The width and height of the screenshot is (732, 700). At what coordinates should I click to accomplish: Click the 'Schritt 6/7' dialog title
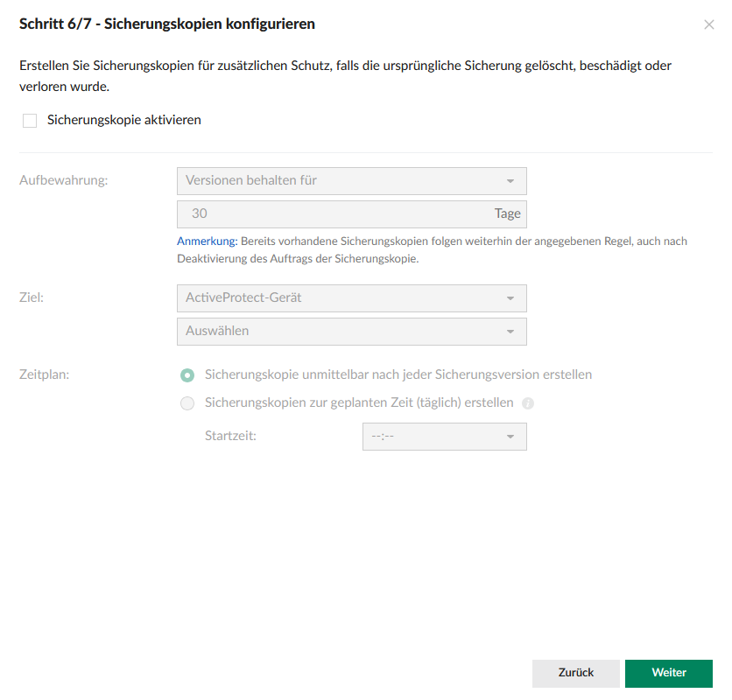[167, 24]
